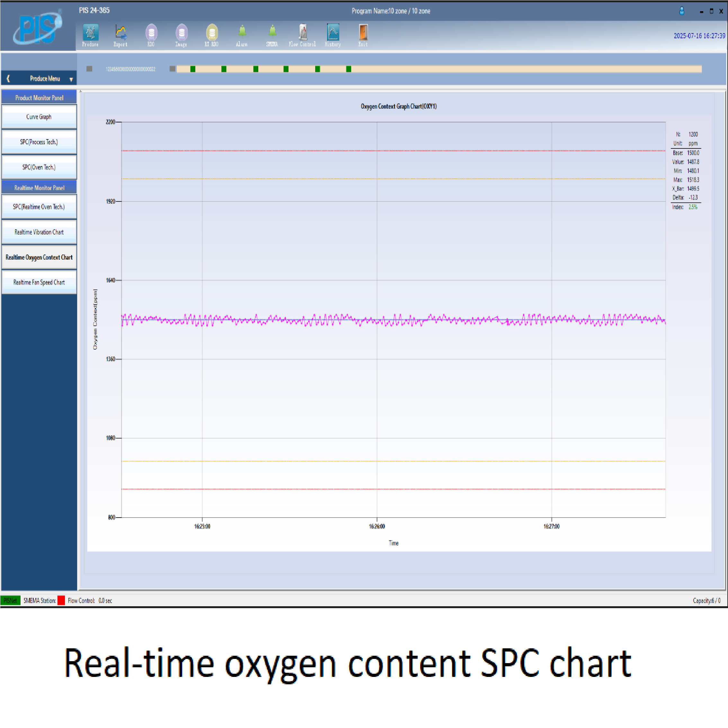Expand the Produce Menu dropdown arrow
Screen dimensions: 728x728
pos(71,79)
